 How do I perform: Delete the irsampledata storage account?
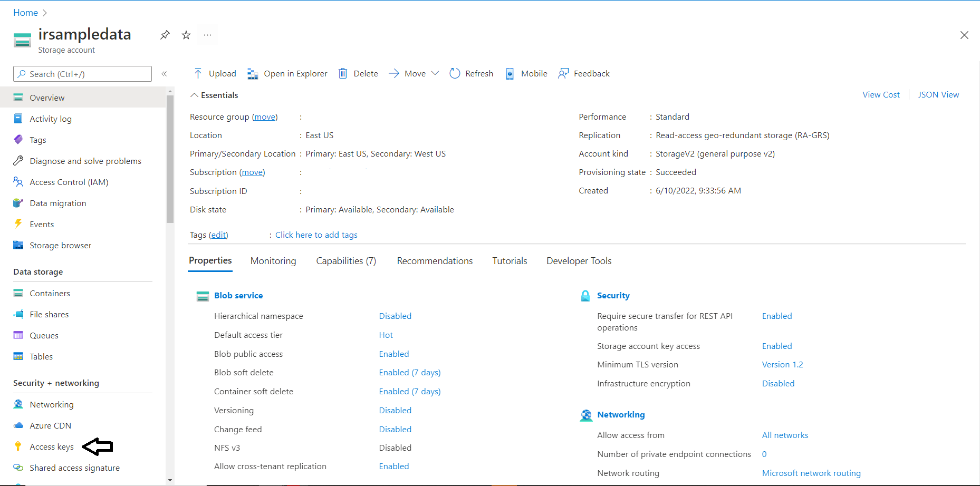(358, 73)
